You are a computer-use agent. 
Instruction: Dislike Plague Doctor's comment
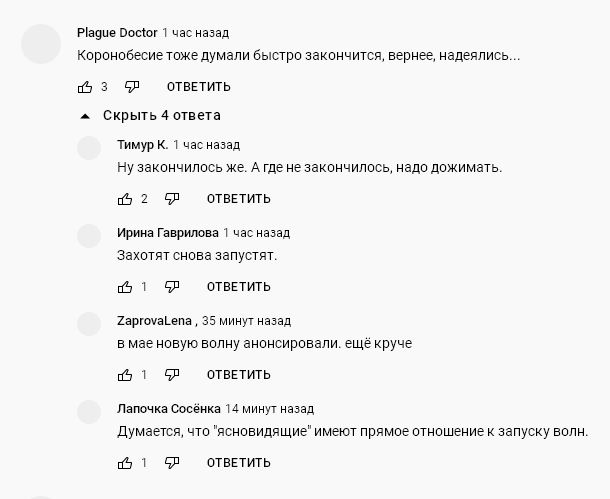coord(132,87)
